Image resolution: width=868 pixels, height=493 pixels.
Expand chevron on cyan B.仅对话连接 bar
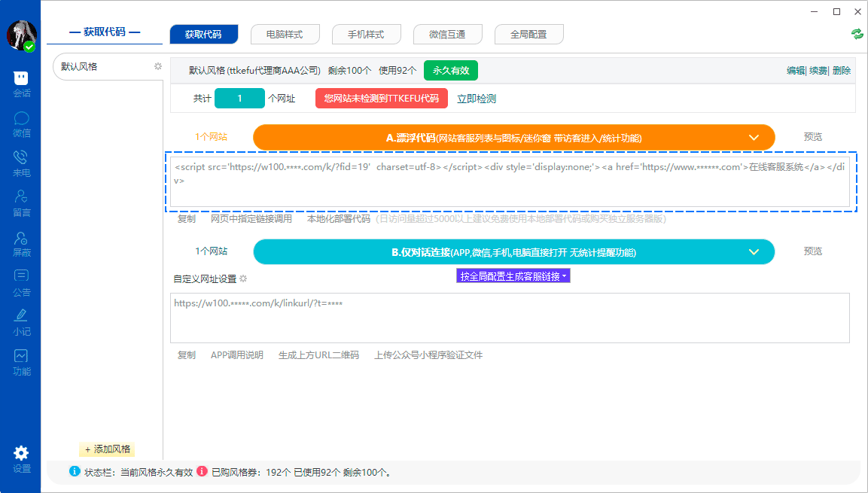pos(754,252)
